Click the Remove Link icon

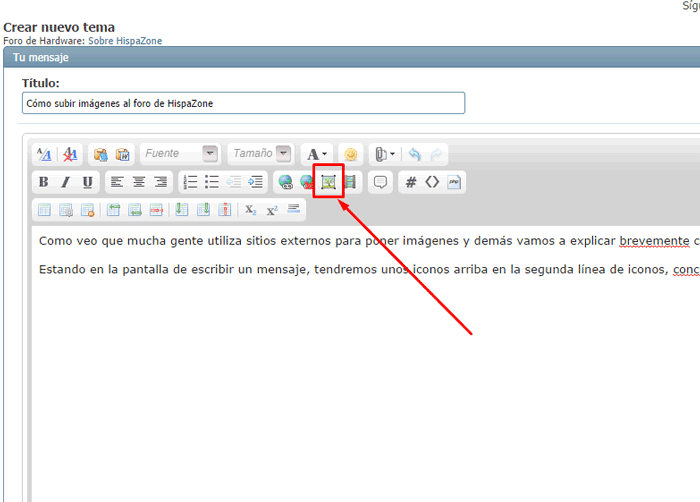click(x=307, y=182)
